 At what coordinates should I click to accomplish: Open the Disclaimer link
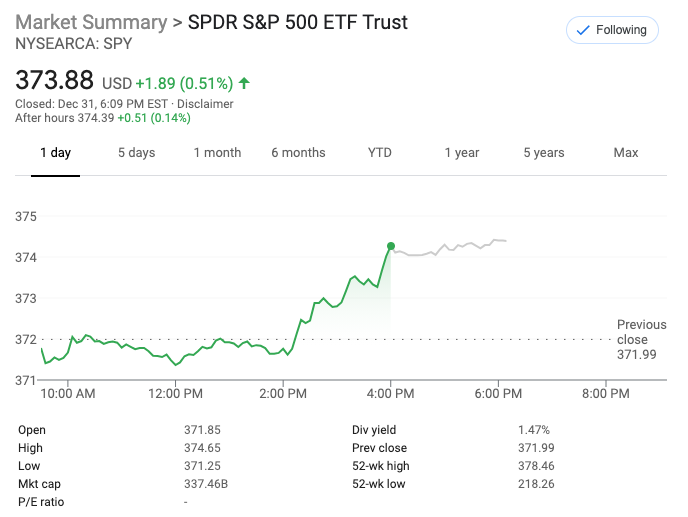[x=205, y=104]
